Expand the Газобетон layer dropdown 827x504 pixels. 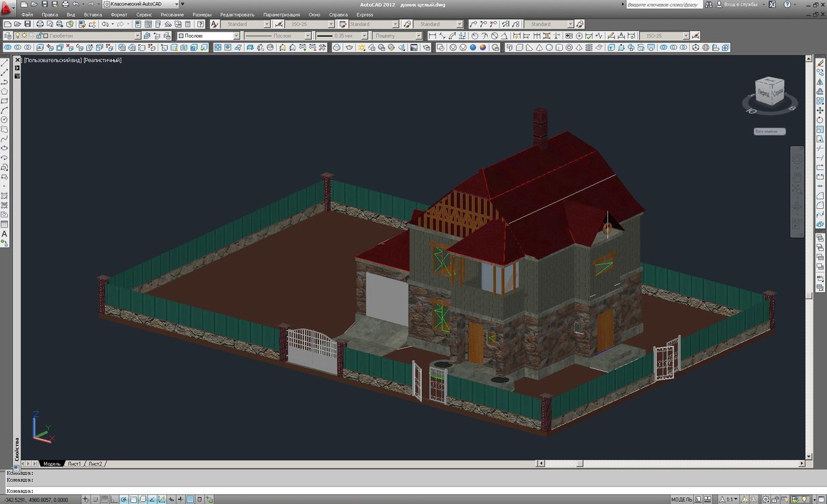tap(137, 36)
